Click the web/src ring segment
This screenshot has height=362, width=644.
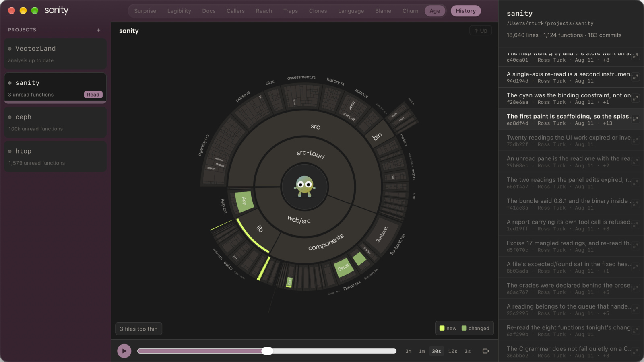click(x=299, y=220)
